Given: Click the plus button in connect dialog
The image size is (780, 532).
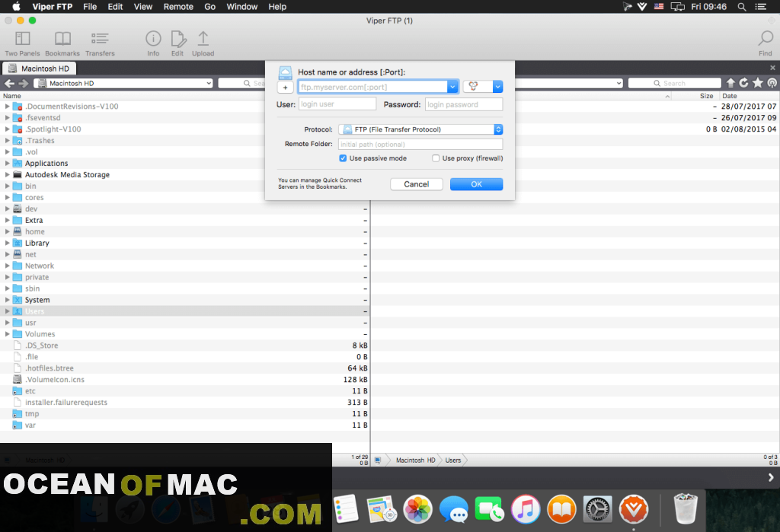Looking at the screenshot, I should point(285,88).
